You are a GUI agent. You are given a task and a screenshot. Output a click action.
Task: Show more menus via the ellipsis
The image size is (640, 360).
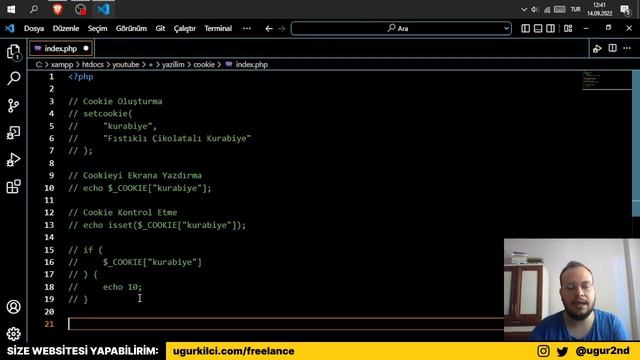247,29
